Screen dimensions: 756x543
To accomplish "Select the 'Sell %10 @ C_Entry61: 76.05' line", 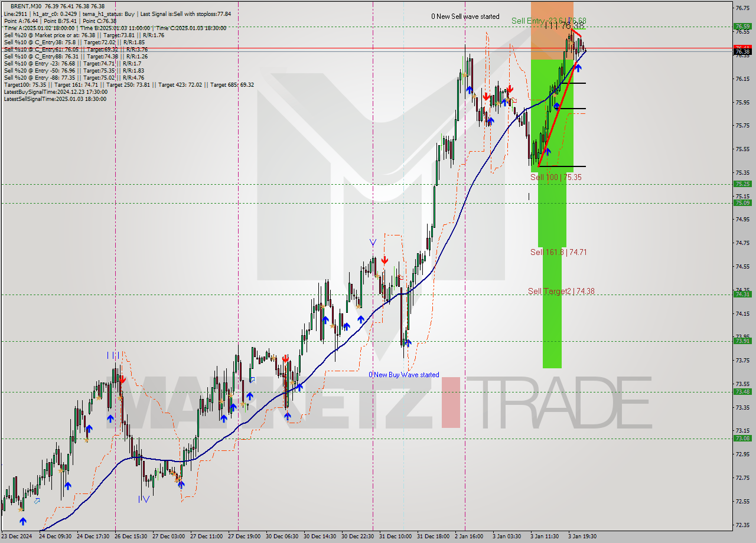I will (x=76, y=49).
